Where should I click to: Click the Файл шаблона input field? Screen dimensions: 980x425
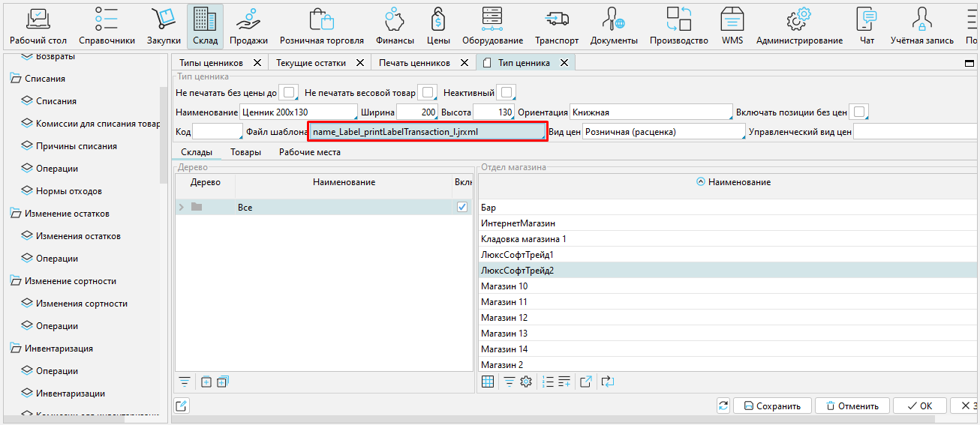point(427,132)
